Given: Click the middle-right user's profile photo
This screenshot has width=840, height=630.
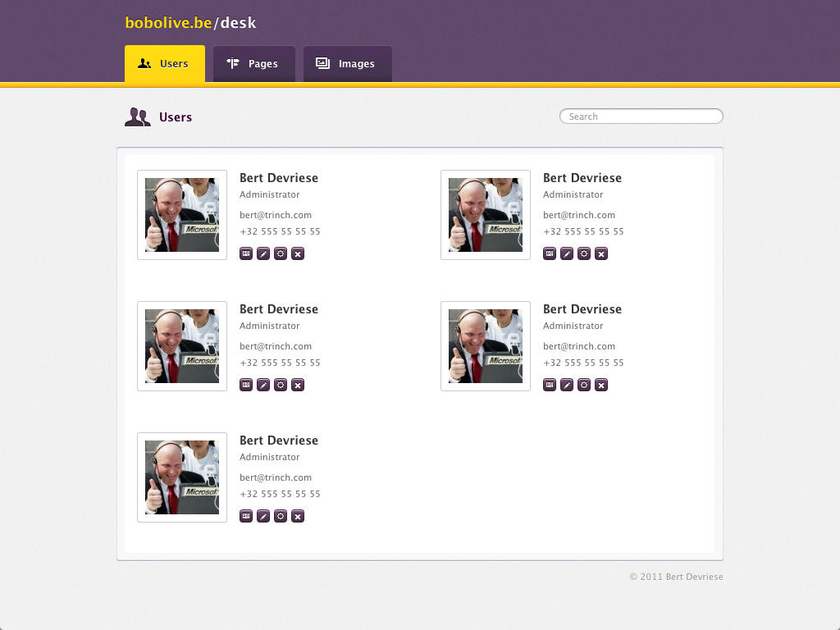Looking at the screenshot, I should [x=486, y=346].
